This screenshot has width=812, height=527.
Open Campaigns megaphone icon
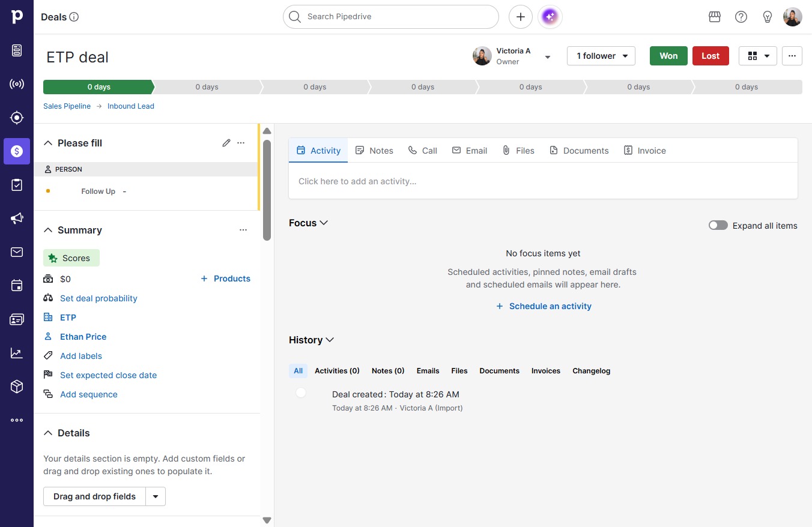17,218
